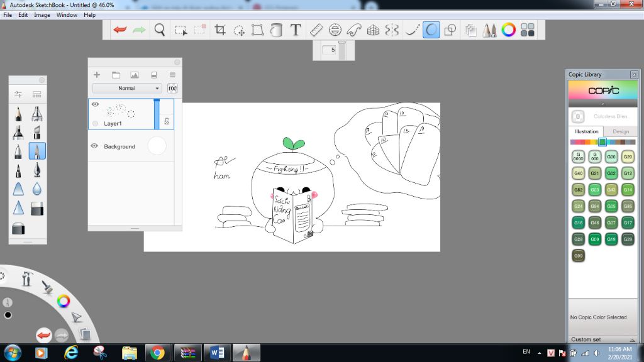Add a layer group folder
Screen dimensions: 644x362
click(116, 75)
